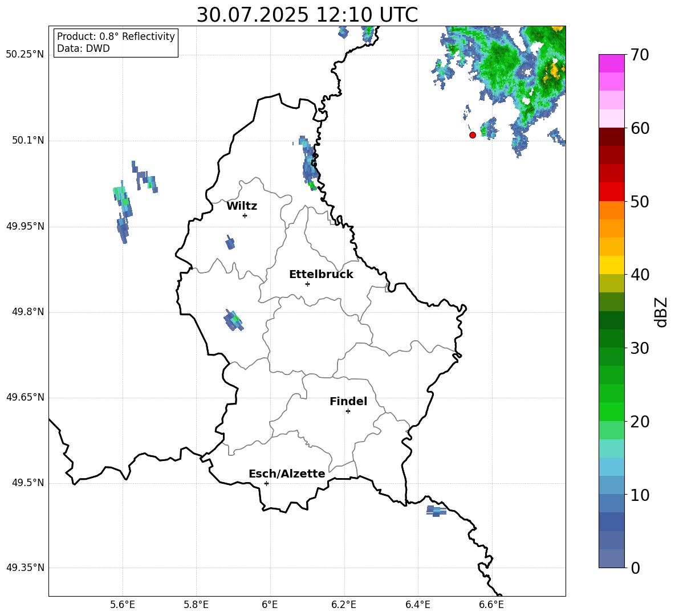Click the 50.25°N latitude label
The image size is (675, 616).
point(25,55)
